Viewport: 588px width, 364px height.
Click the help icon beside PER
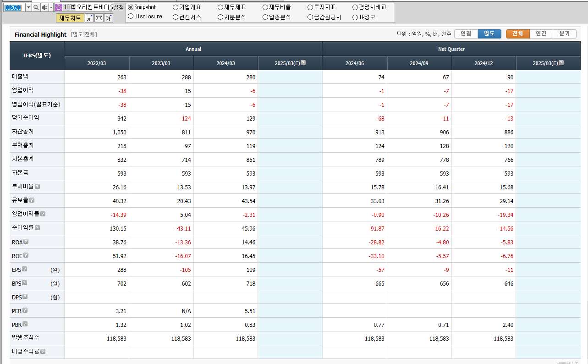tap(25, 310)
